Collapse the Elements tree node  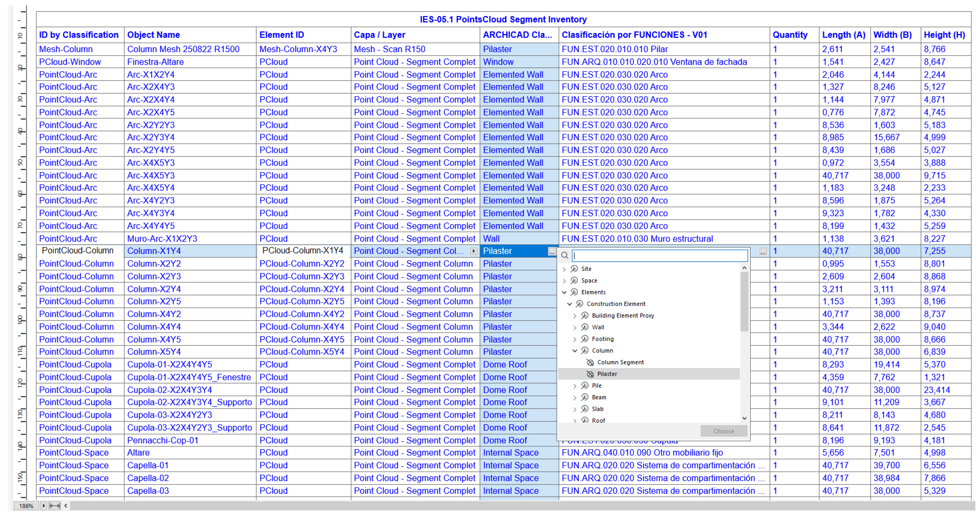tap(564, 292)
